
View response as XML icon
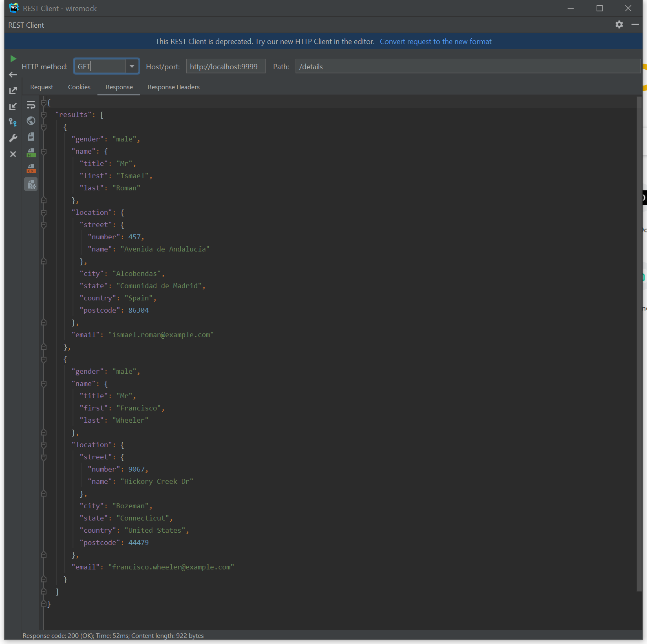pos(31,169)
